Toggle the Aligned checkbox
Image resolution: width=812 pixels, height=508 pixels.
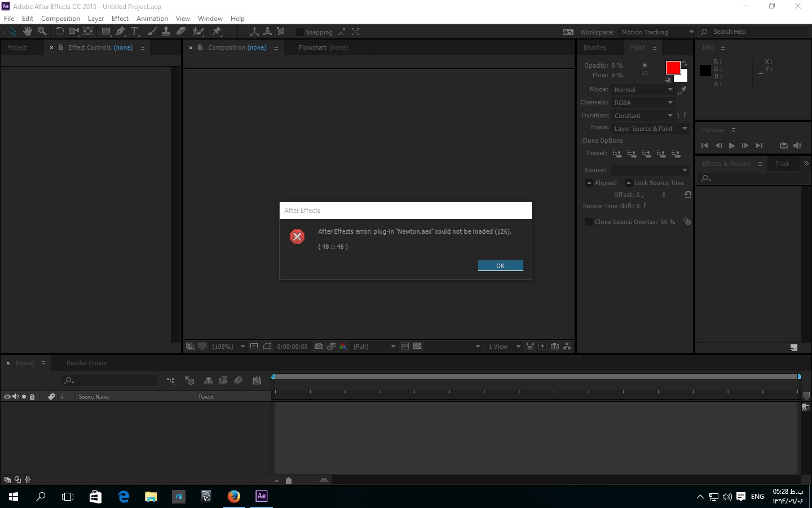589,183
